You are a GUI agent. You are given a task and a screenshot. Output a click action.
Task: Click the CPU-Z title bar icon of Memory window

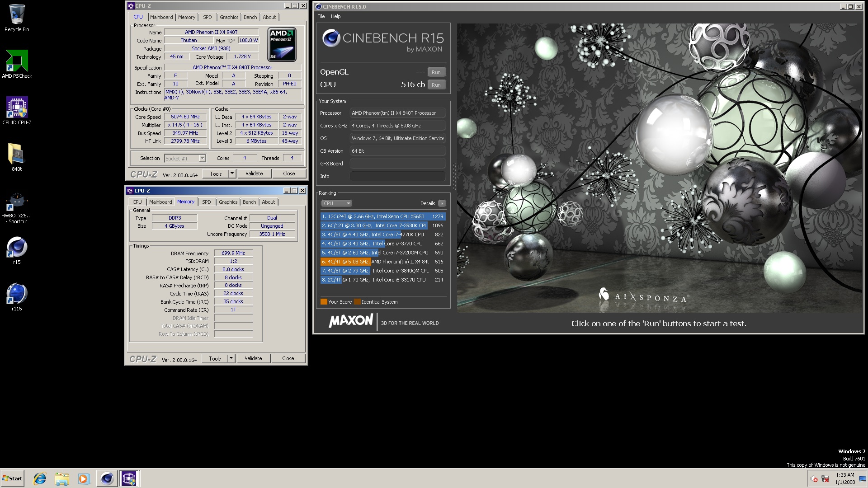[130, 191]
